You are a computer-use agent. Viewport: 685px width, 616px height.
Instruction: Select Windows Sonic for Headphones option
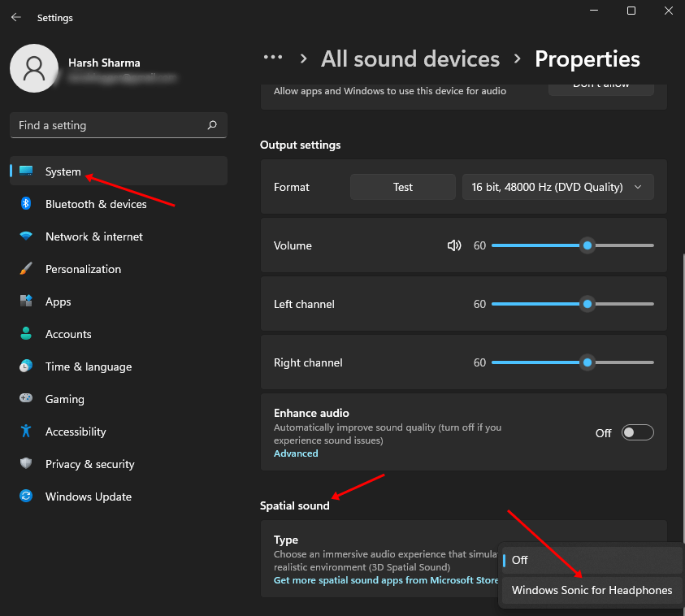(592, 590)
